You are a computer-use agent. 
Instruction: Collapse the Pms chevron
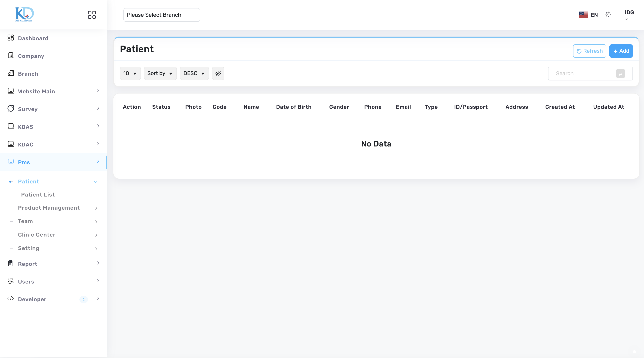pos(98,161)
